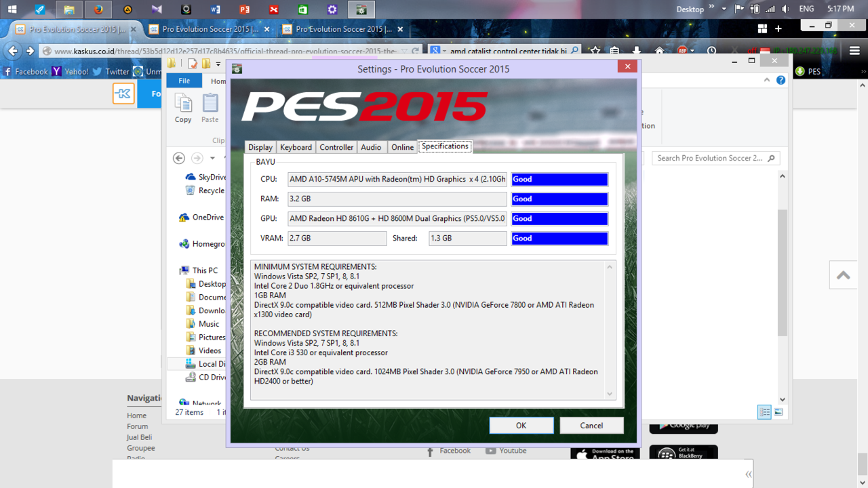Open PowerPoint from the taskbar
Image resolution: width=868 pixels, height=488 pixels.
click(245, 9)
